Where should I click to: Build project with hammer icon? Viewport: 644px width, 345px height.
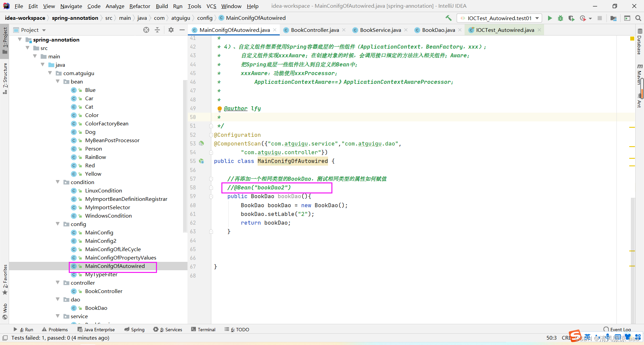coord(448,18)
